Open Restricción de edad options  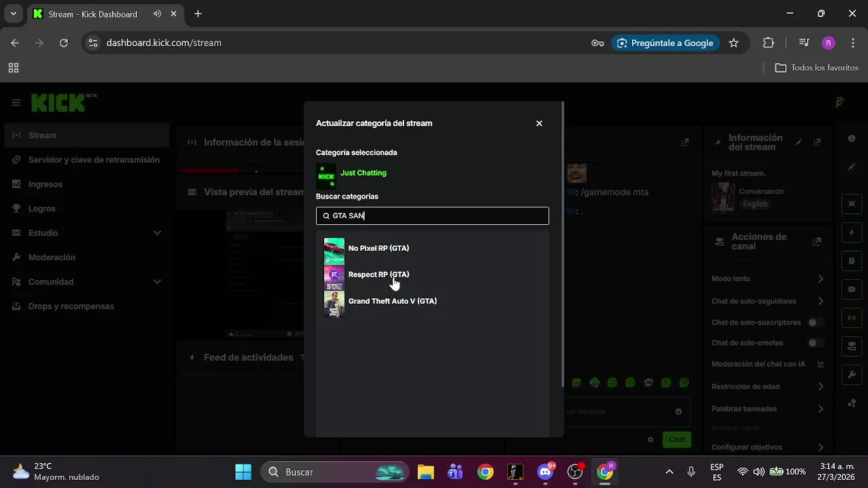coord(768,386)
